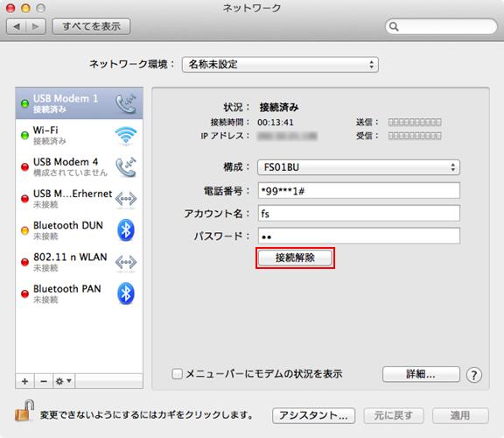Click the 元に戻す revert button

(x=394, y=415)
